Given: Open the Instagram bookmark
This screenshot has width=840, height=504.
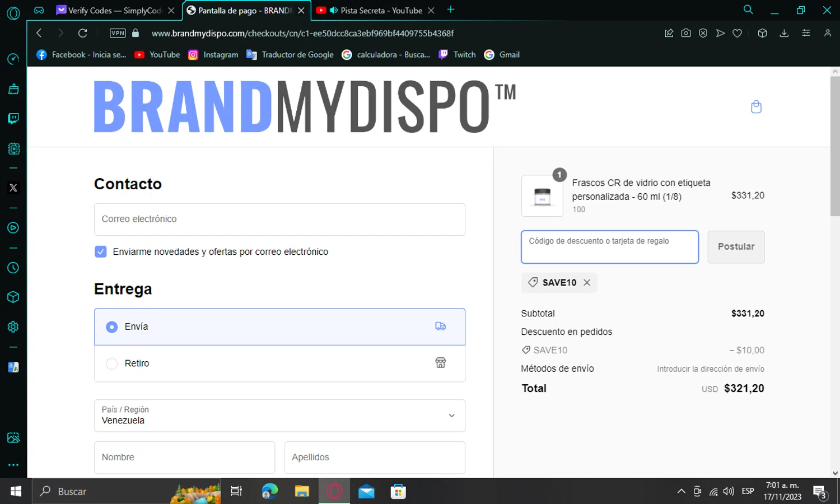Looking at the screenshot, I should [x=213, y=54].
